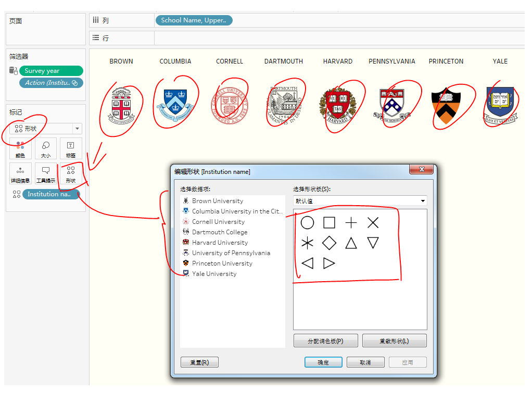The width and height of the screenshot is (532, 403).
Task: Choose the right-pointing triangle shape
Action: click(x=329, y=263)
